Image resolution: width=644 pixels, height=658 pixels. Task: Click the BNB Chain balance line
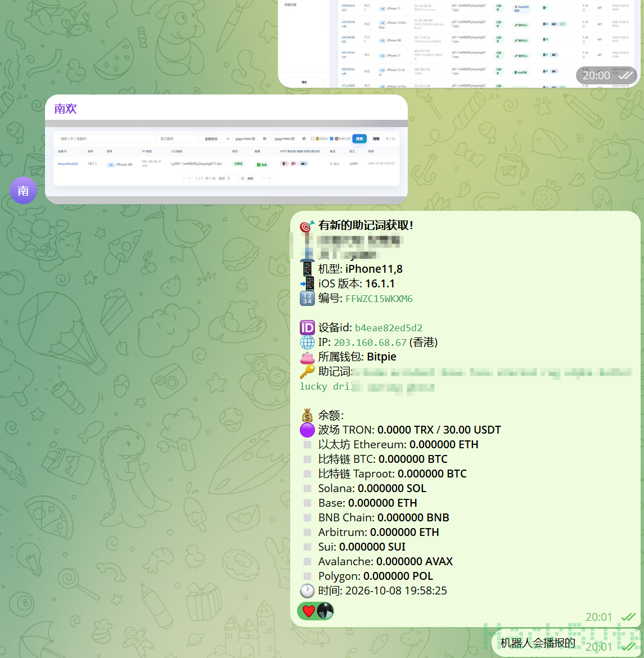(x=384, y=518)
